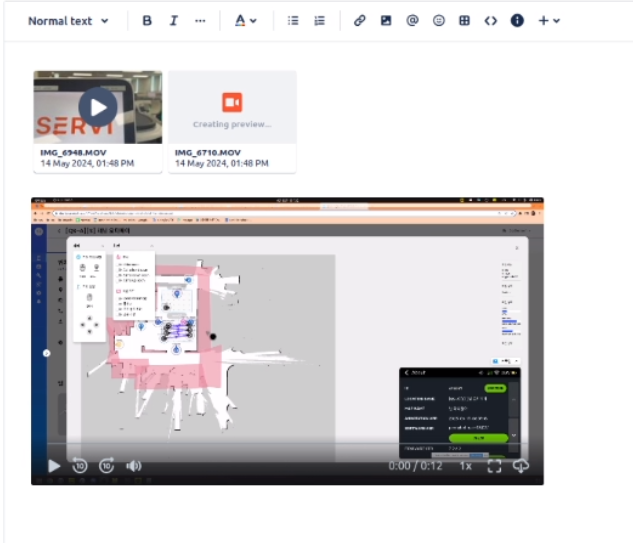Change the 1x playback speed
The width and height of the screenshot is (633, 543).
[x=465, y=466]
